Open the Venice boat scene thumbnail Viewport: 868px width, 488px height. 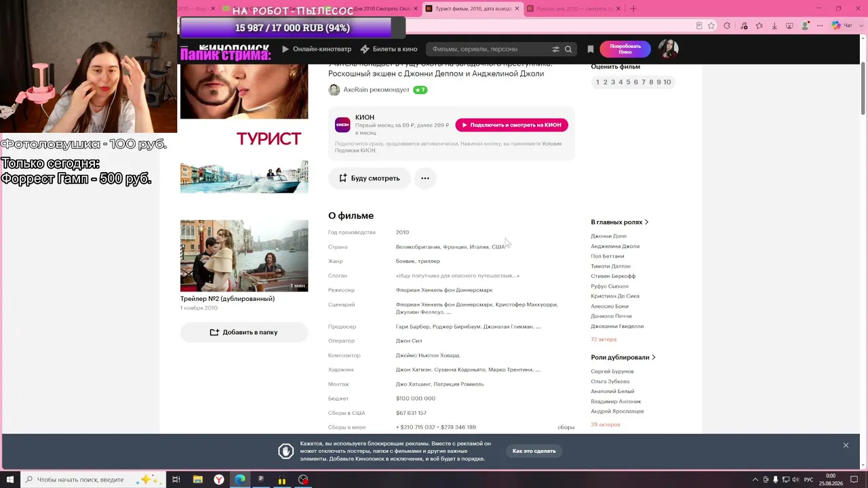click(244, 177)
